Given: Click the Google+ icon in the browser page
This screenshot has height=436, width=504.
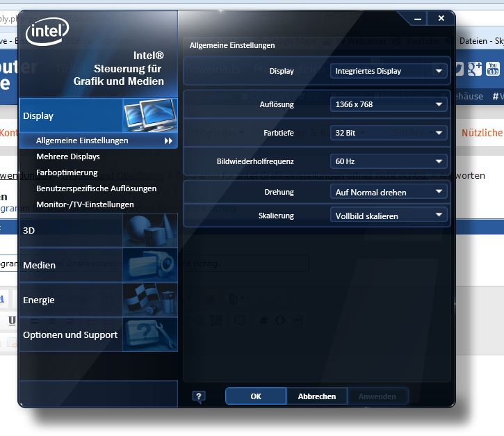Looking at the screenshot, I should [x=474, y=69].
